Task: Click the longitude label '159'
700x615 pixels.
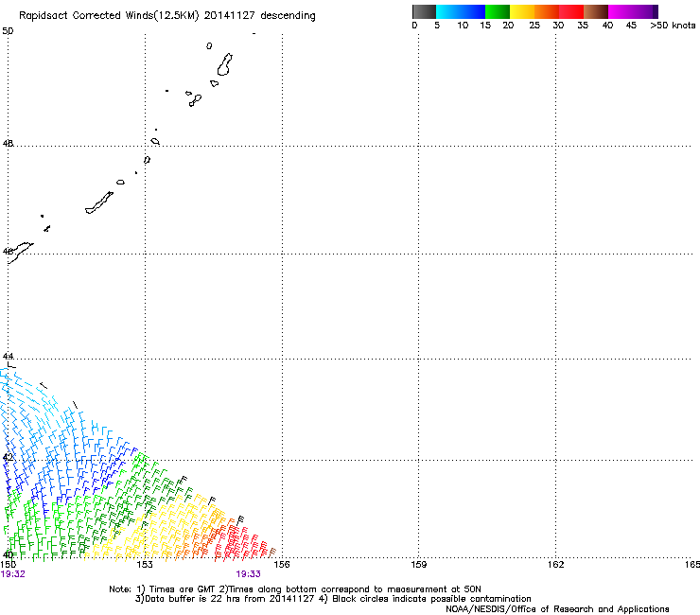Action: point(419,565)
